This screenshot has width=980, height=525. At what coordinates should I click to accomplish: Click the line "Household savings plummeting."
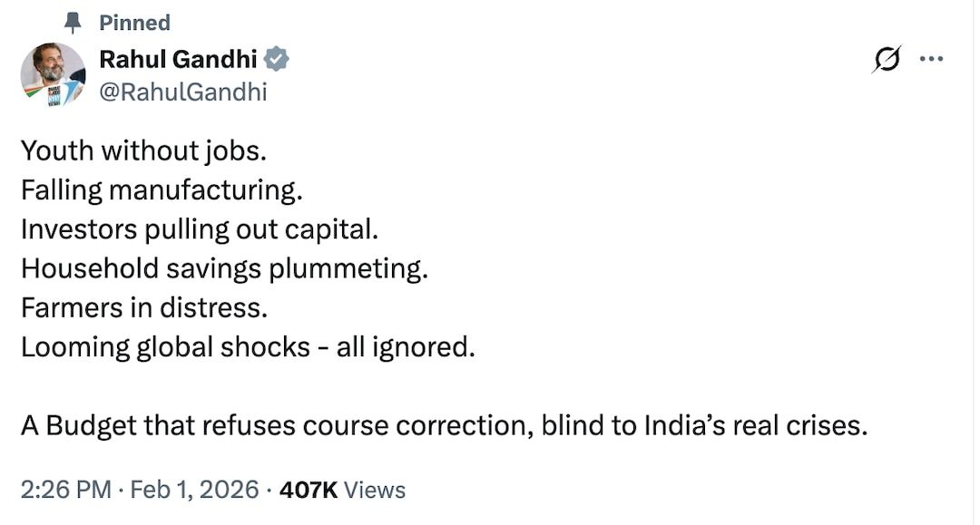tap(223, 269)
